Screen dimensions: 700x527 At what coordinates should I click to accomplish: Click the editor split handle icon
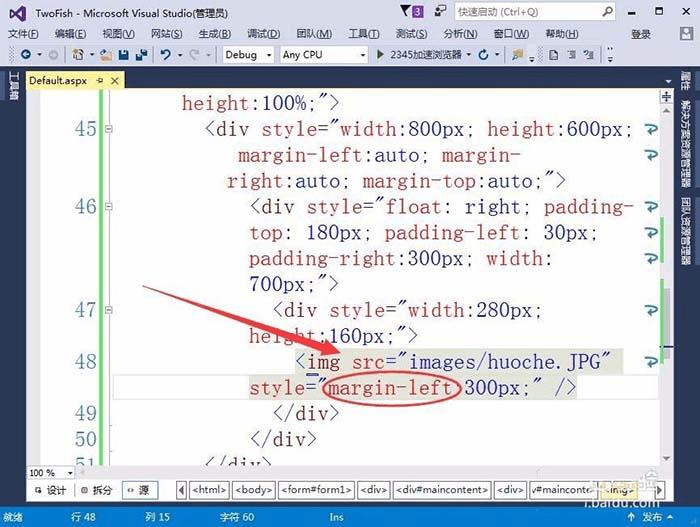(x=666, y=96)
